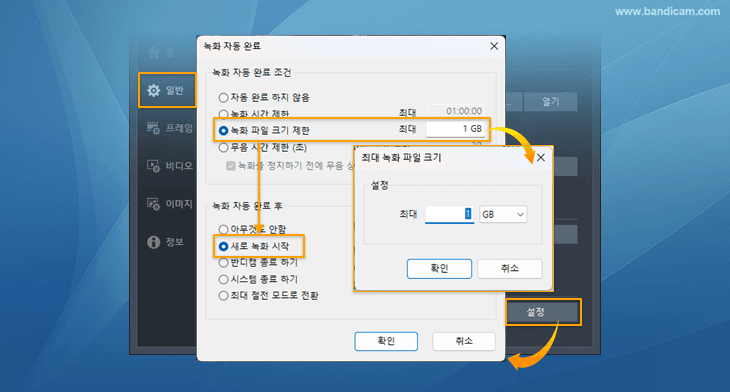Open the 일반 (General) gear tab
Image resolution: width=730 pixels, height=392 pixels.
pos(167,90)
